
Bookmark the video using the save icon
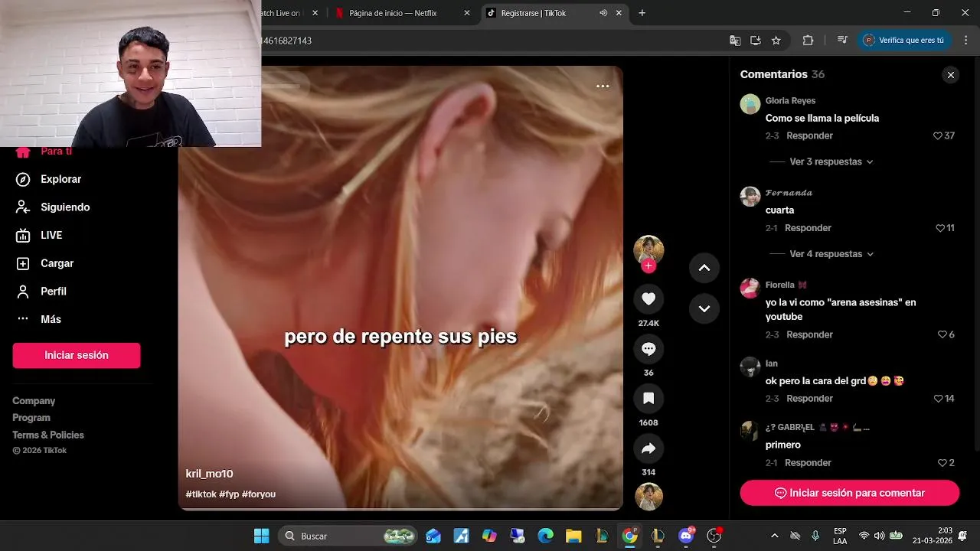648,398
